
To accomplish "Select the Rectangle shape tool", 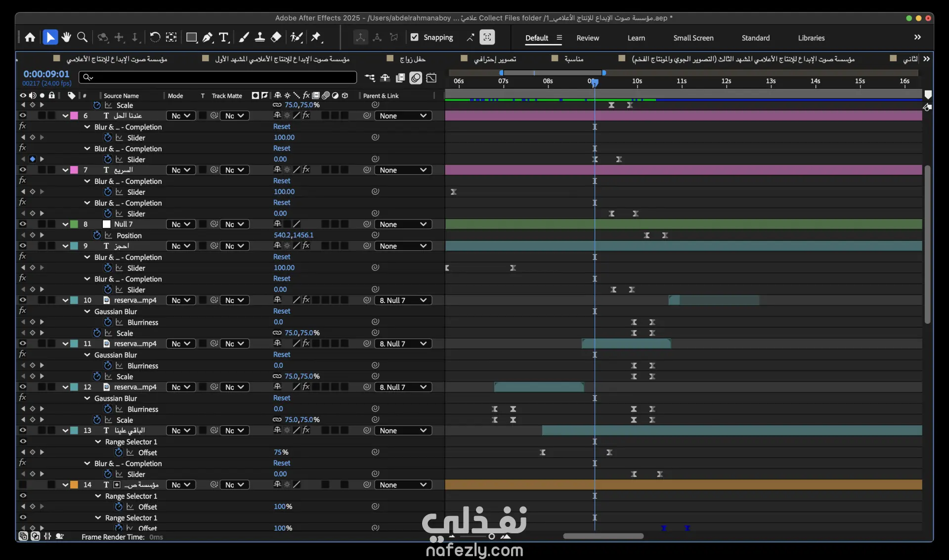I will (191, 38).
